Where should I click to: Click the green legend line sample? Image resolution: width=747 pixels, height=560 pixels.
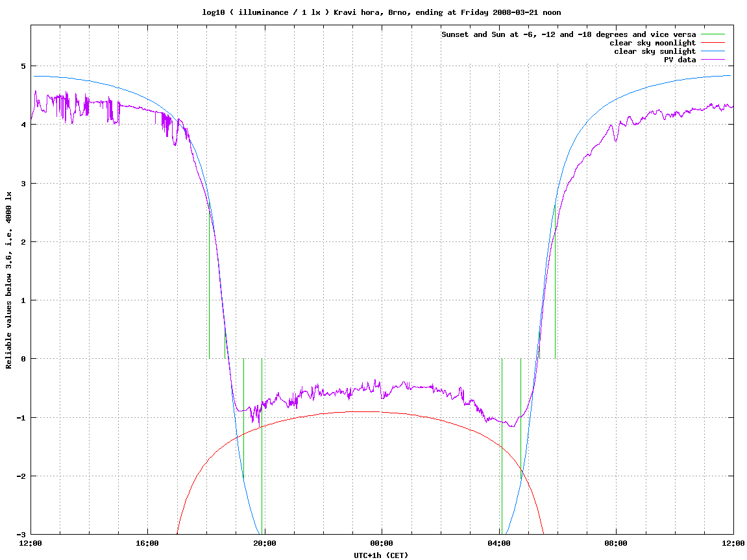pos(713,34)
